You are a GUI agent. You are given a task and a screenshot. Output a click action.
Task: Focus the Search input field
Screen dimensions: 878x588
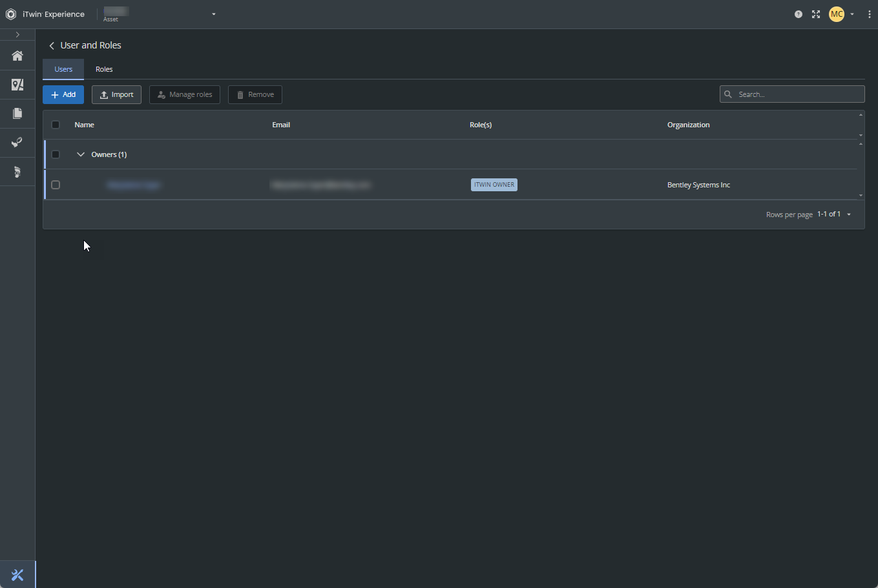(792, 94)
